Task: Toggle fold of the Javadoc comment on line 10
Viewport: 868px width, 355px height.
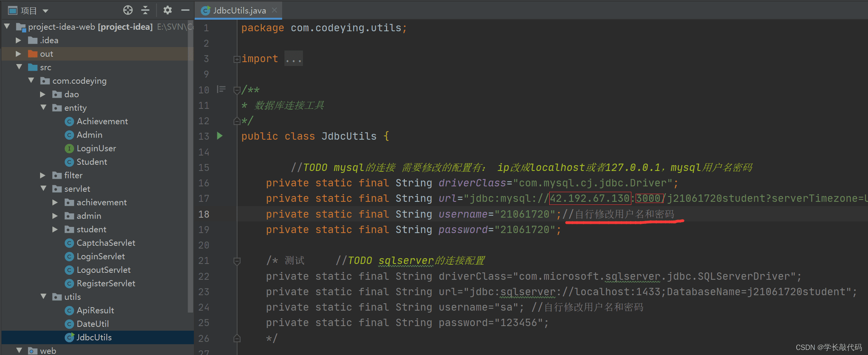Action: click(x=237, y=90)
